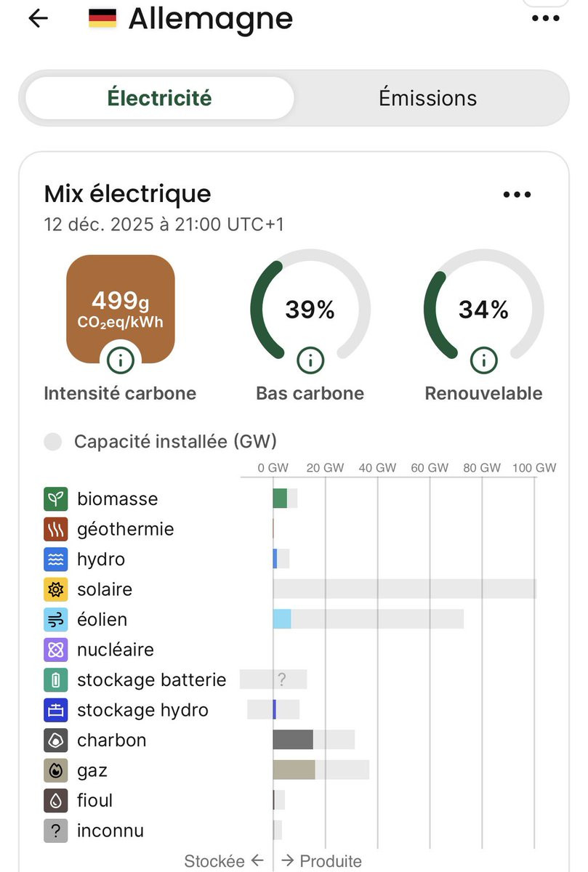Click the hydro row label
Viewport: 588px width, 872px height.
coord(100,560)
